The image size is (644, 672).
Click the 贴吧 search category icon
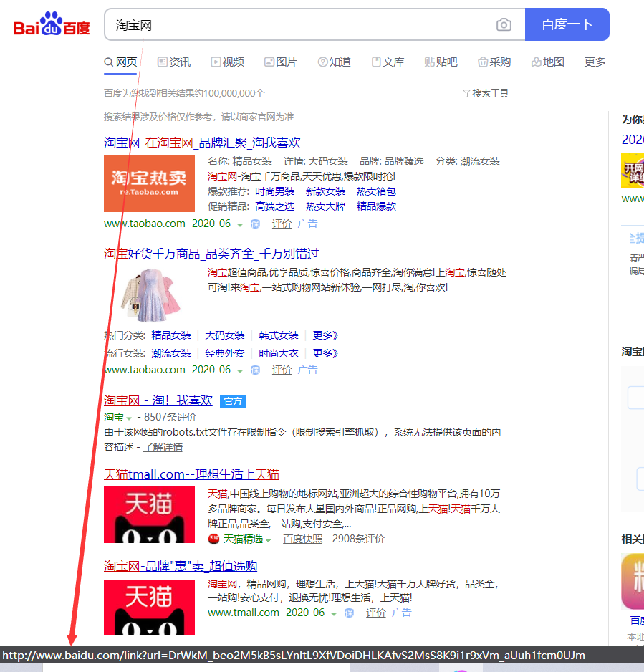(430, 62)
